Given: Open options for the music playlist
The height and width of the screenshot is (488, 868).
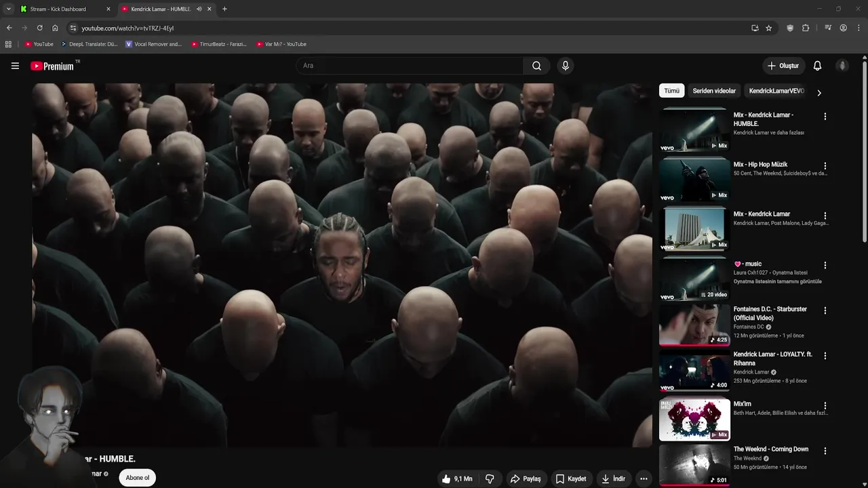Looking at the screenshot, I should point(825,265).
